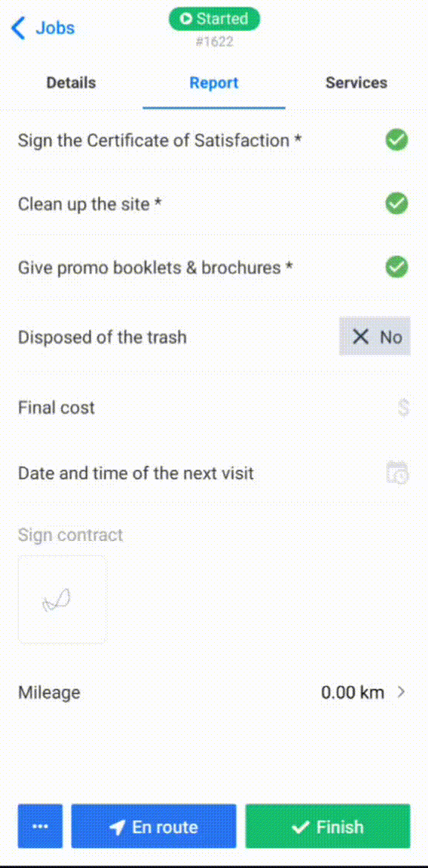This screenshot has height=868, width=428.
Task: Open the Sign contract signature thumbnail
Action: pos(62,600)
